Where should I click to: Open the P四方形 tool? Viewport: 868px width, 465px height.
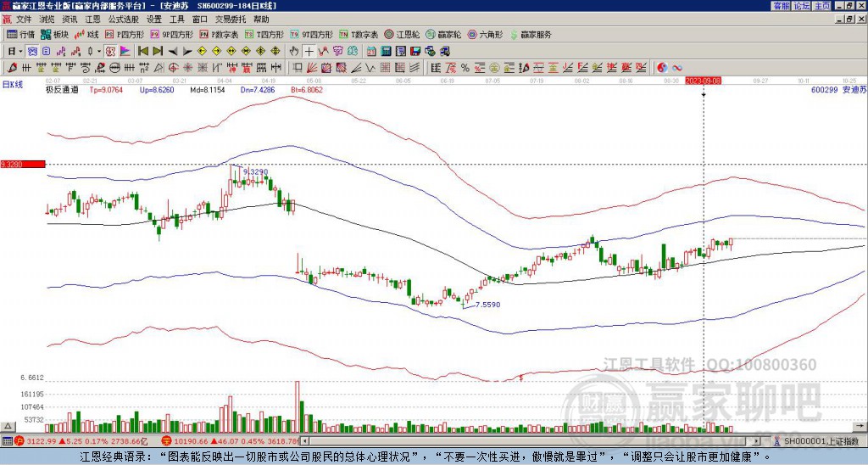coord(124,34)
